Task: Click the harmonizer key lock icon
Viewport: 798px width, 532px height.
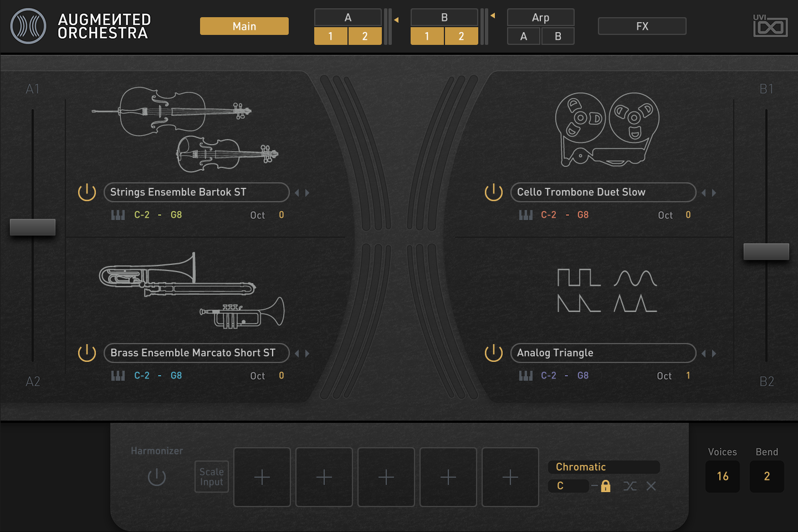Action: tap(605, 486)
